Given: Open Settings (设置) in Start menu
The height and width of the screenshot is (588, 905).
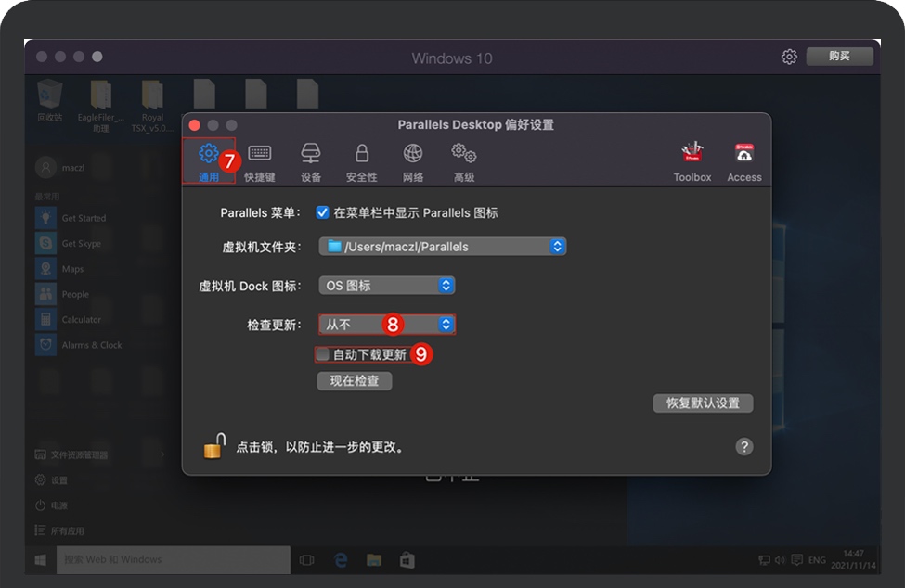Looking at the screenshot, I should click(51, 480).
